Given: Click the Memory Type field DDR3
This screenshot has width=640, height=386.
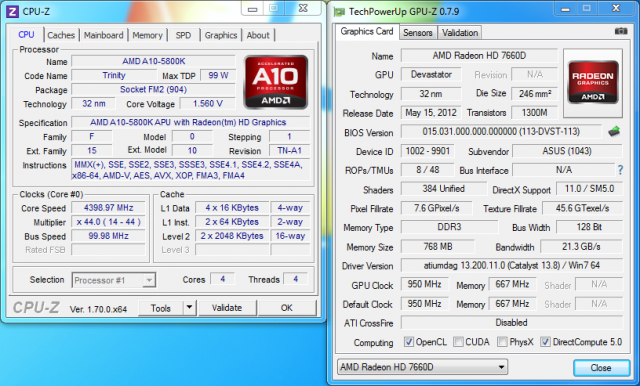Looking at the screenshot, I should coord(449,226).
